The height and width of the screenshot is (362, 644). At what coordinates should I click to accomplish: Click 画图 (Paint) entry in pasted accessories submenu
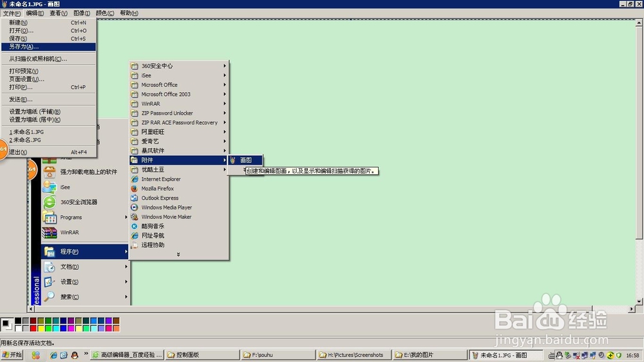[245, 160]
